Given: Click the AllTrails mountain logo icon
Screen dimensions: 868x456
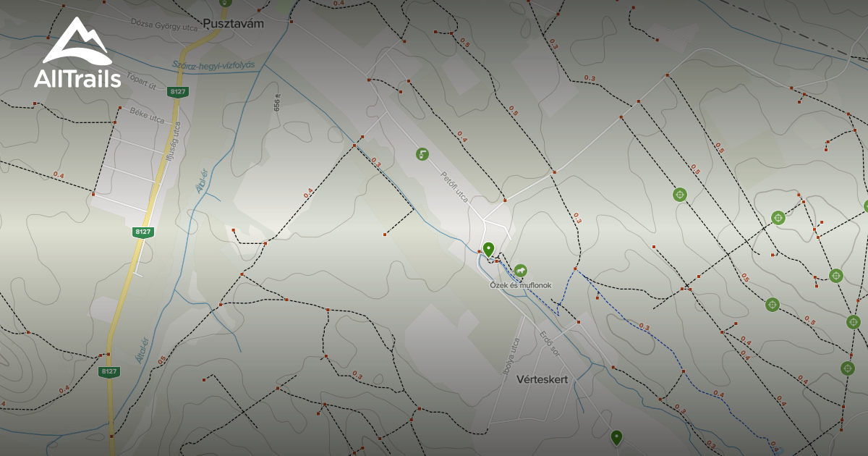Looking at the screenshot, I should 75,40.
